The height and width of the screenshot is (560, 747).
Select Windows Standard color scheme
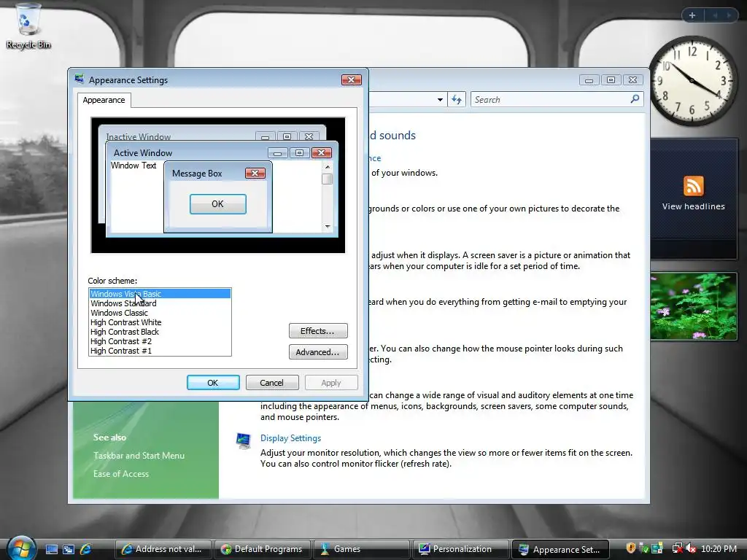pos(160,303)
